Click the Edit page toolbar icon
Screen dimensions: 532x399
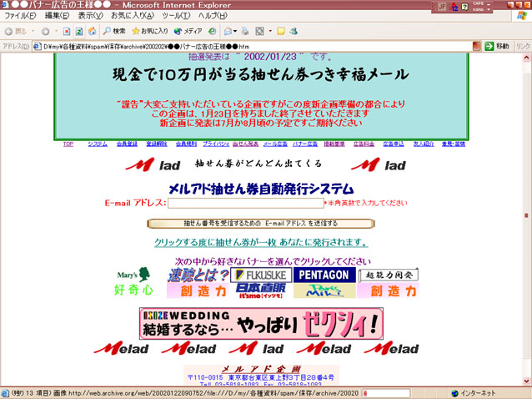click(260, 32)
